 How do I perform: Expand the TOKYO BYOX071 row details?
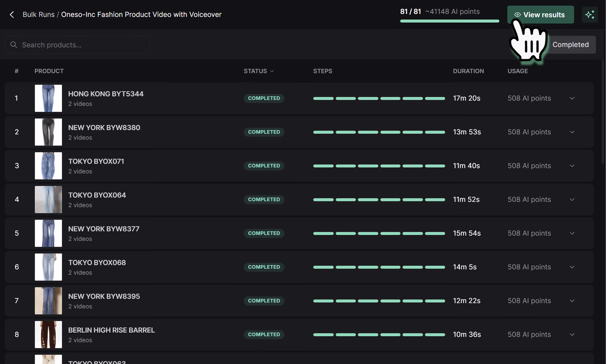[572, 166]
